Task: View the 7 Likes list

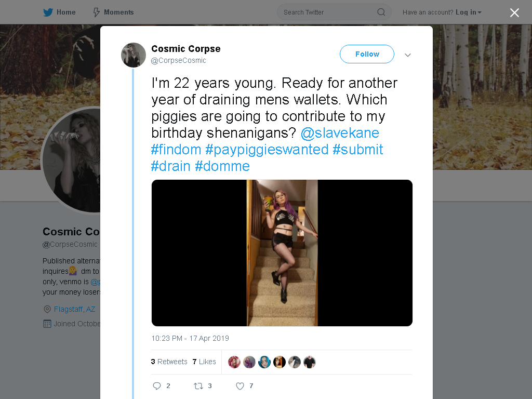Action: tap(204, 362)
